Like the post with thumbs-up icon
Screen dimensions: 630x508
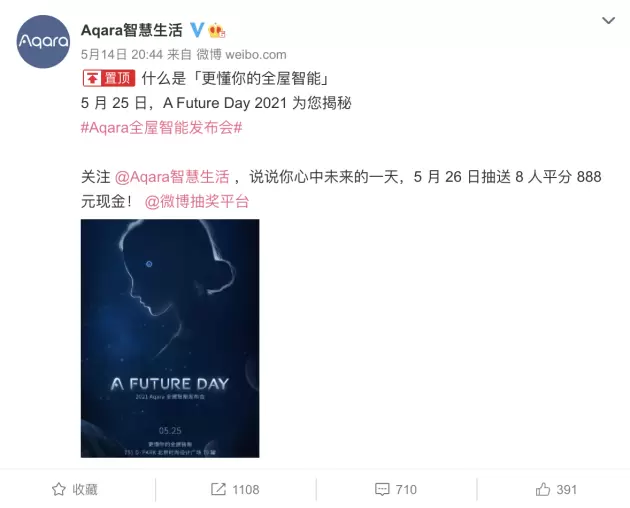coord(542,489)
